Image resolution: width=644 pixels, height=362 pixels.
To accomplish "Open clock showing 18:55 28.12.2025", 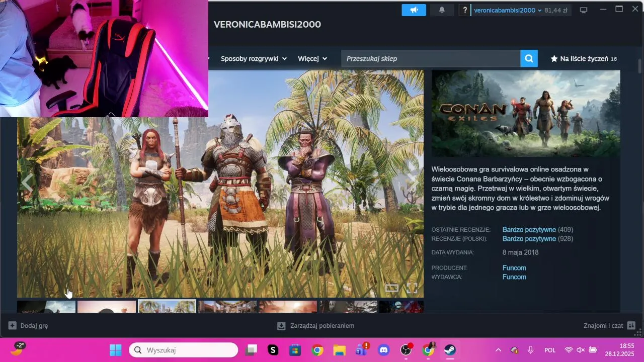I will tap(619, 350).
